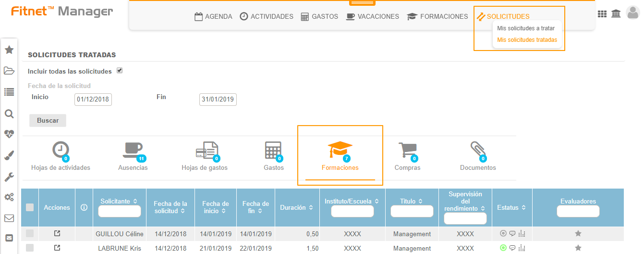This screenshot has height=254, width=644.
Task: Open the VACACIONES menu in top navigation
Action: [373, 16]
